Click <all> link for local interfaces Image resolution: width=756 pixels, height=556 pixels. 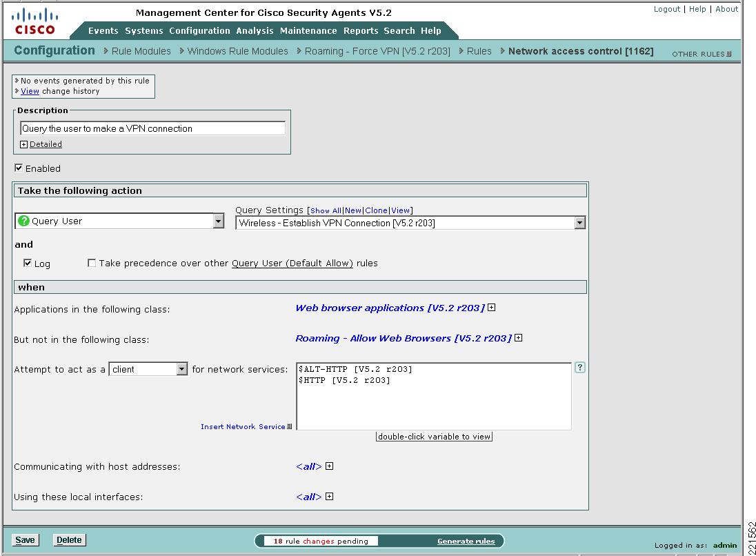(308, 497)
